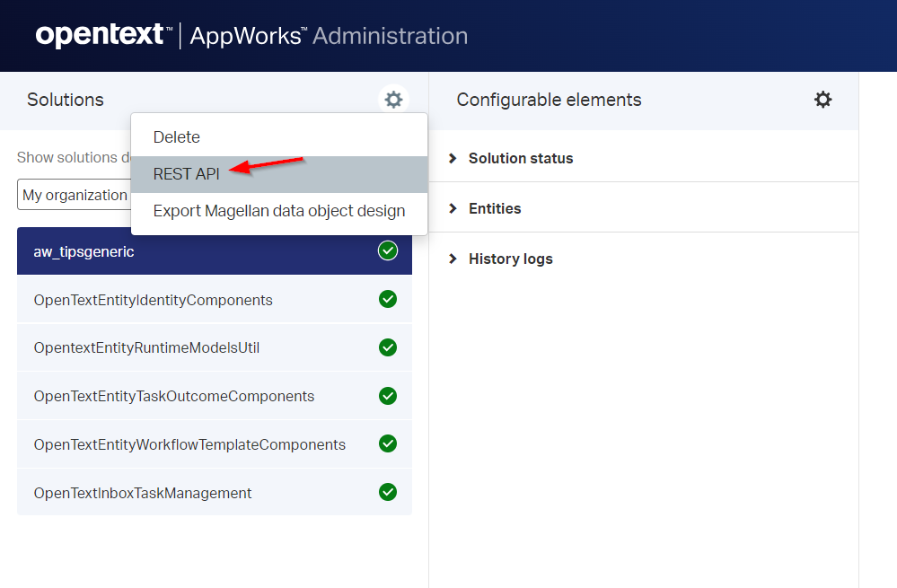Click green checkmark beside OpenTextInboxTaskManagement
897x588 pixels.
coord(388,492)
